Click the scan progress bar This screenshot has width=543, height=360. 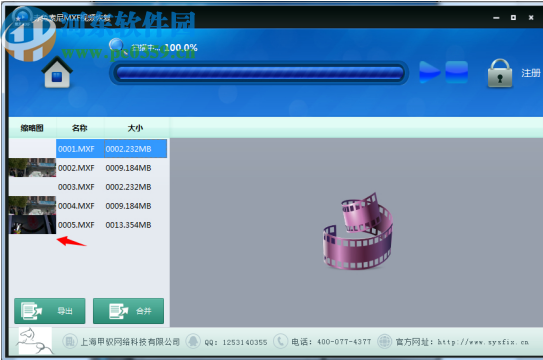(259, 73)
